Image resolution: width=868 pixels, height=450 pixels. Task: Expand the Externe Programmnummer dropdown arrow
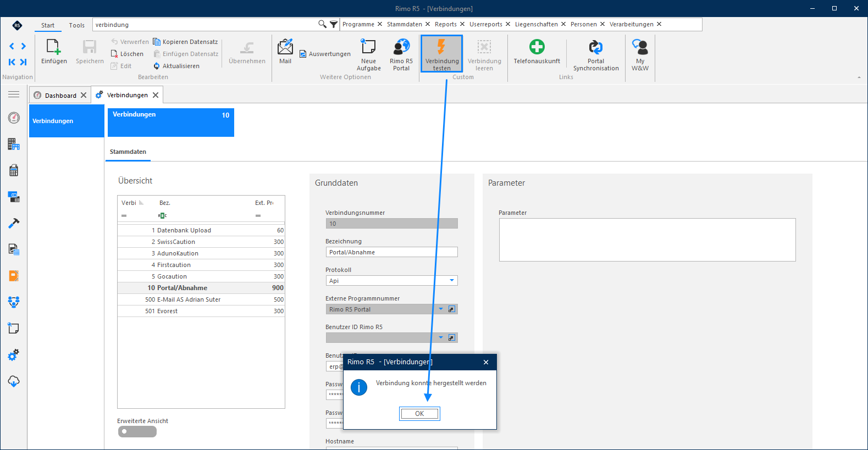point(441,309)
